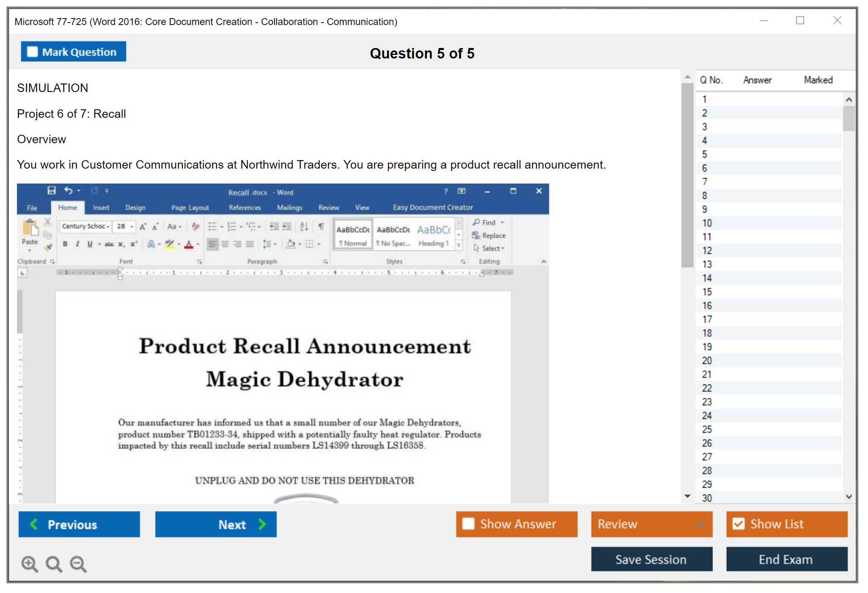The image size is (868, 593).
Task: Open the Century Schoolbook font dropdown
Action: [x=108, y=226]
